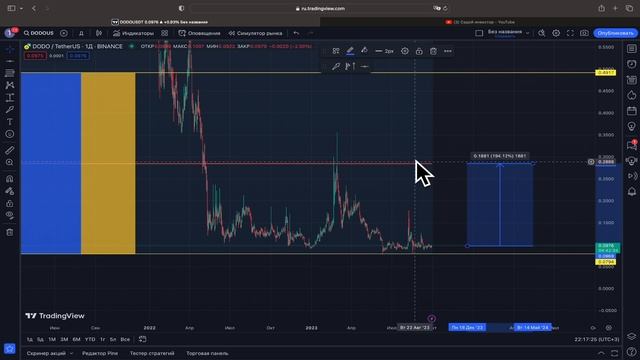Select the ruler measure tool
The width and height of the screenshot is (640, 360).
click(10, 150)
